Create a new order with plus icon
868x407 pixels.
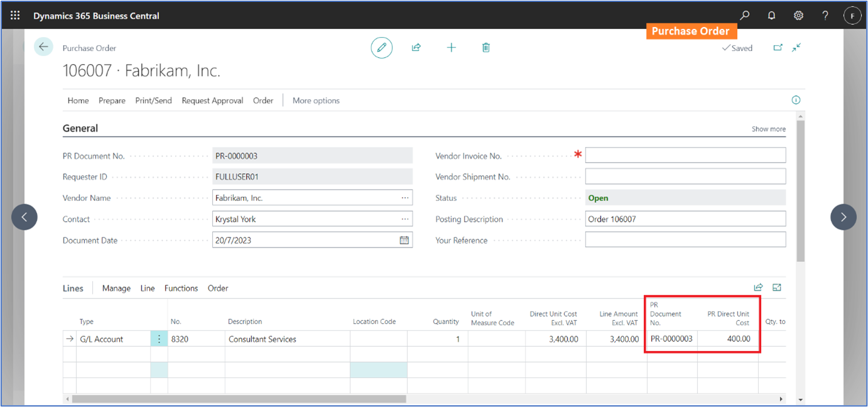click(451, 48)
